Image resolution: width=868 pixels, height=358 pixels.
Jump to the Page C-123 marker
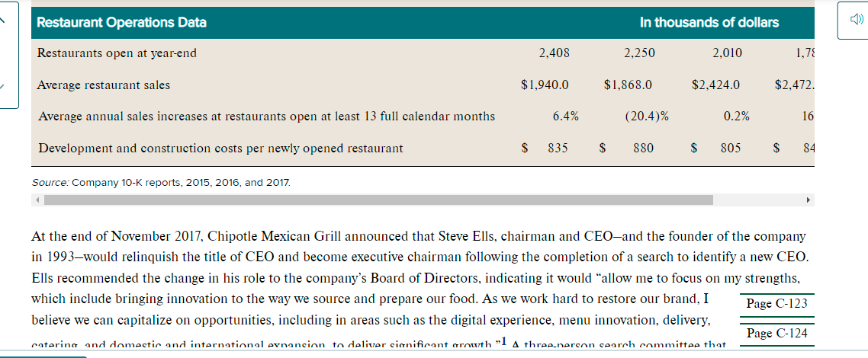point(776,303)
